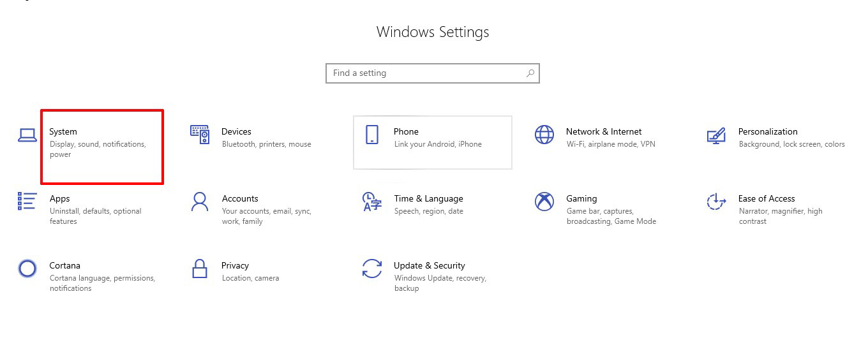Select the Accounts person icon

[200, 202]
